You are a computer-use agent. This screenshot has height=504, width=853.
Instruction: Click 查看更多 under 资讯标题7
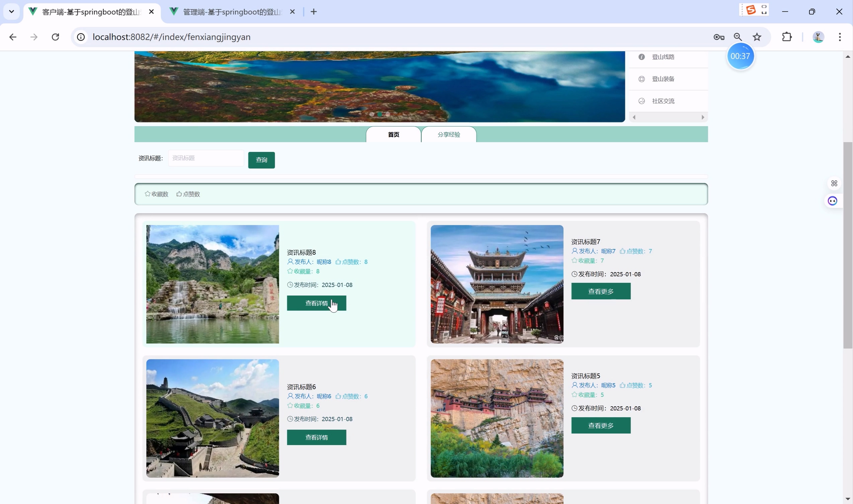point(601,291)
